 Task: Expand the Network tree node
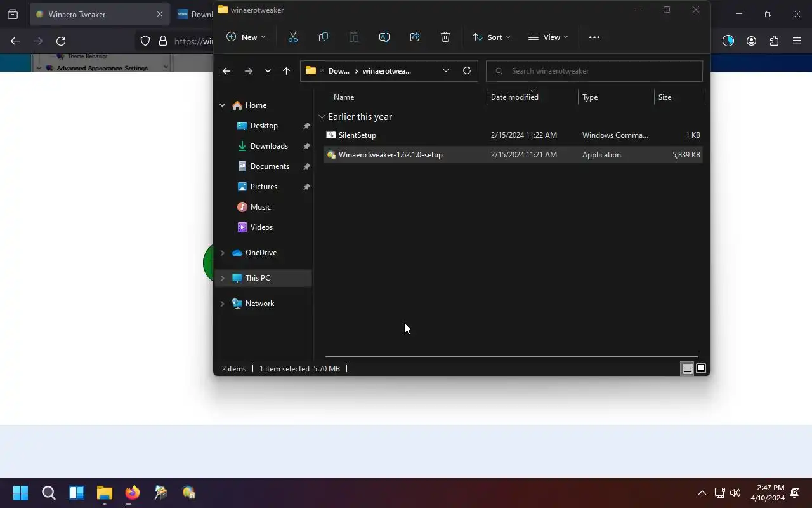coord(223,304)
